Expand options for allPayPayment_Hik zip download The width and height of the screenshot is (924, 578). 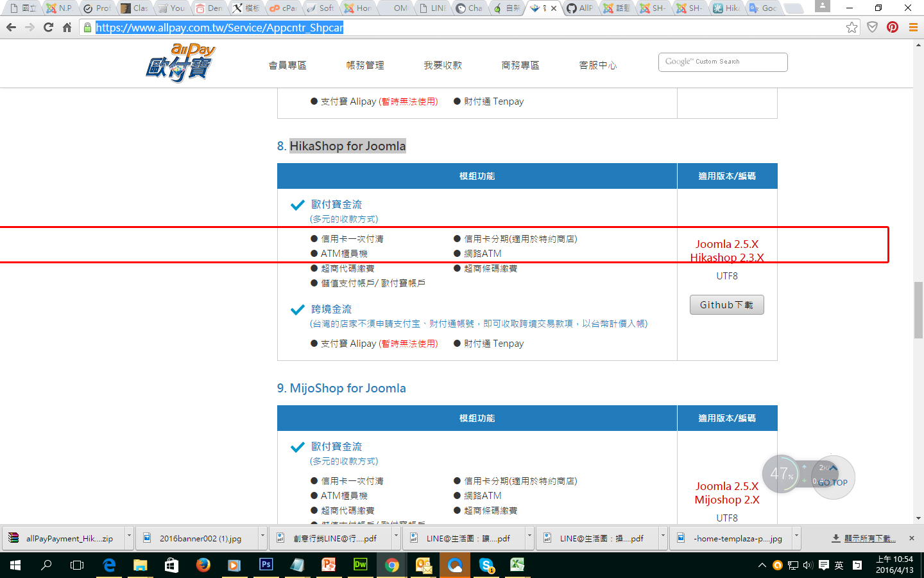click(x=129, y=538)
